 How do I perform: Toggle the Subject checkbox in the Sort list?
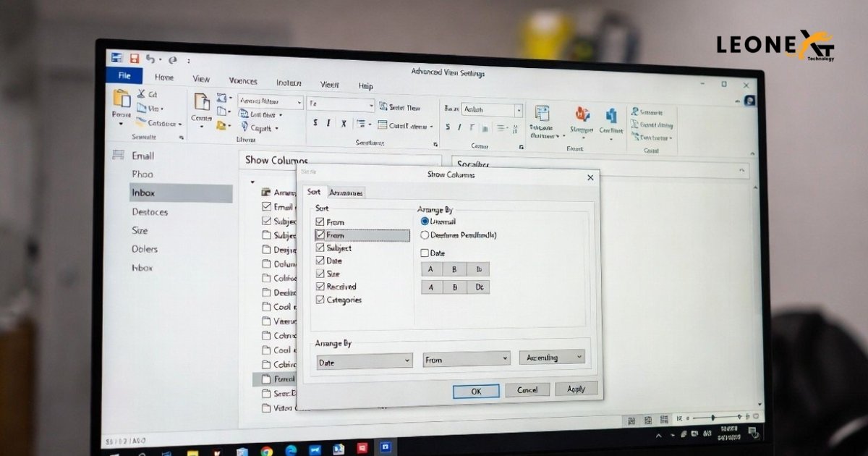(320, 248)
